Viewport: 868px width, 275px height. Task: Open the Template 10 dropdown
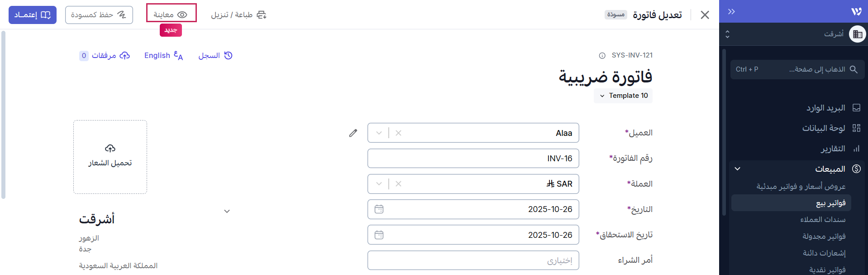point(624,96)
